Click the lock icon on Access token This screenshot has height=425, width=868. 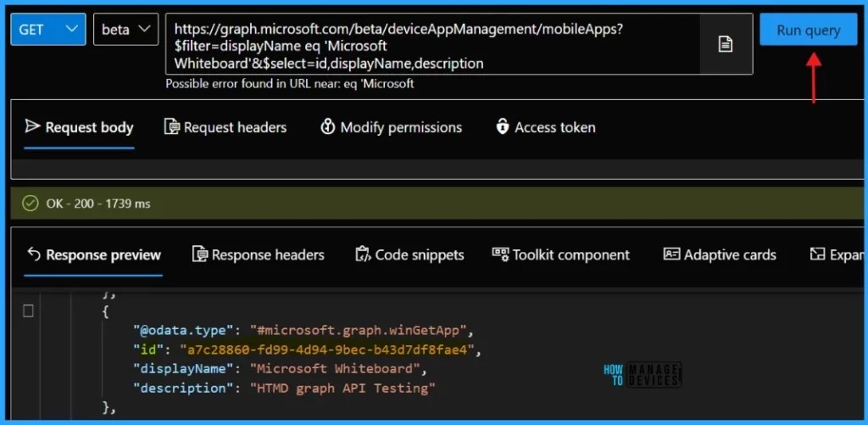[502, 127]
